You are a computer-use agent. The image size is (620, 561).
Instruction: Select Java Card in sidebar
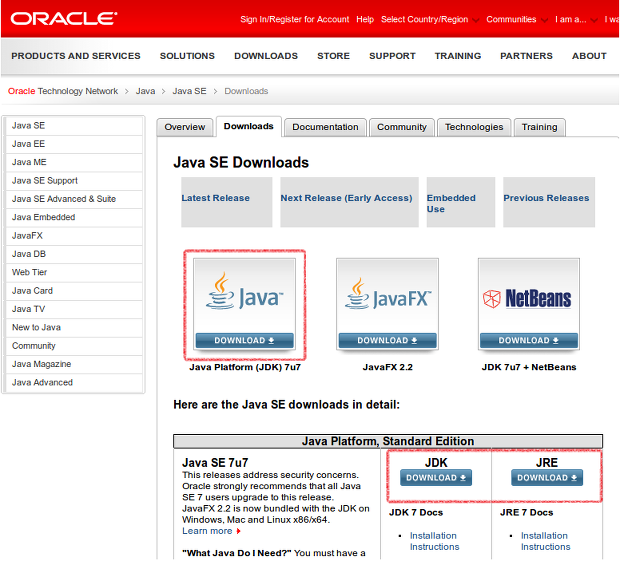74,291
